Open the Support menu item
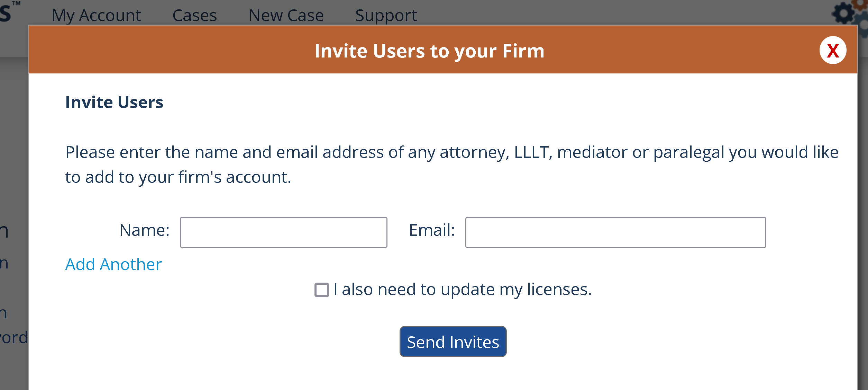Image resolution: width=868 pixels, height=390 pixels. coord(386,15)
